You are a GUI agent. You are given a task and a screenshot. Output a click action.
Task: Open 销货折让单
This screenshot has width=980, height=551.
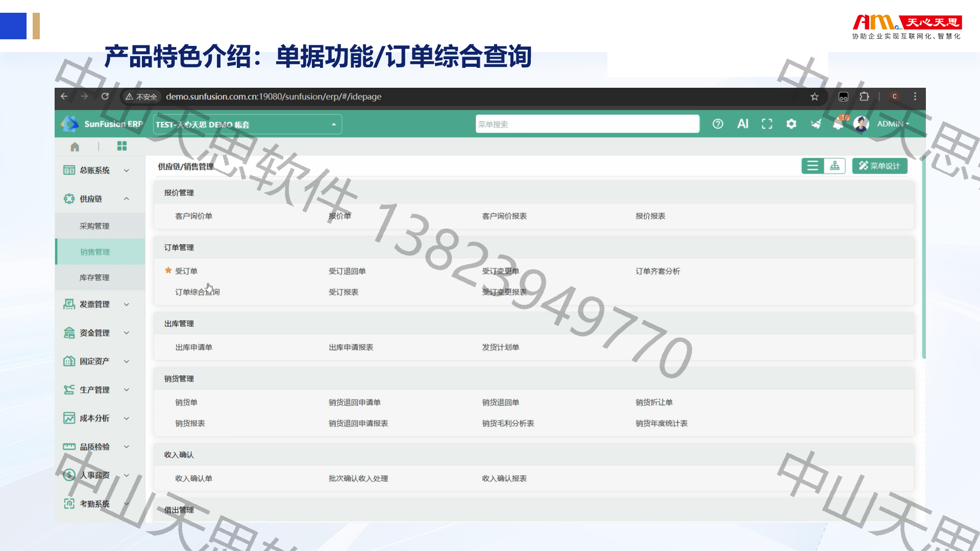tap(654, 403)
